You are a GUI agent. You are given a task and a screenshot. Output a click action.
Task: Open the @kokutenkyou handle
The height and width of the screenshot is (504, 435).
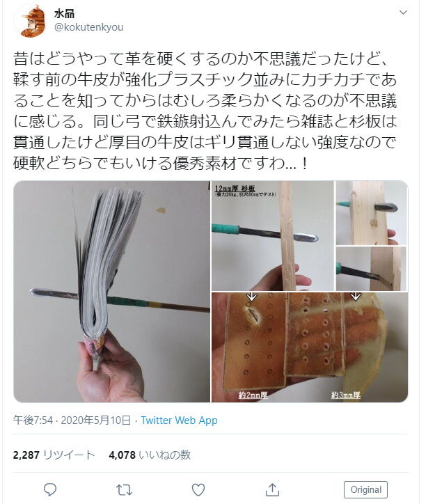[88, 27]
